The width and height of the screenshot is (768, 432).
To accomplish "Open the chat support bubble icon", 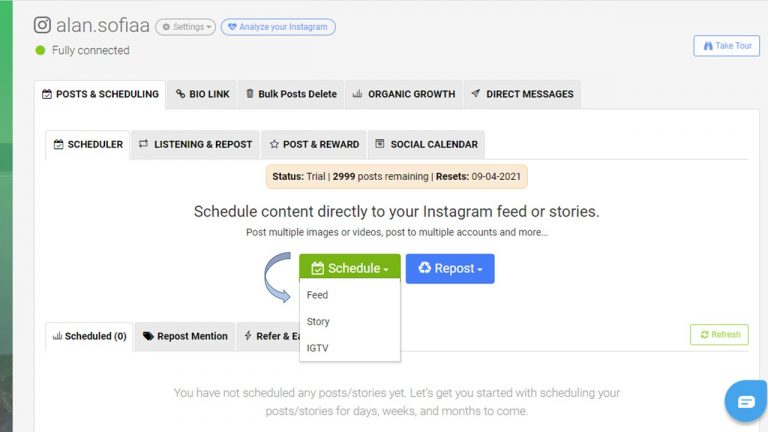I will click(x=746, y=402).
